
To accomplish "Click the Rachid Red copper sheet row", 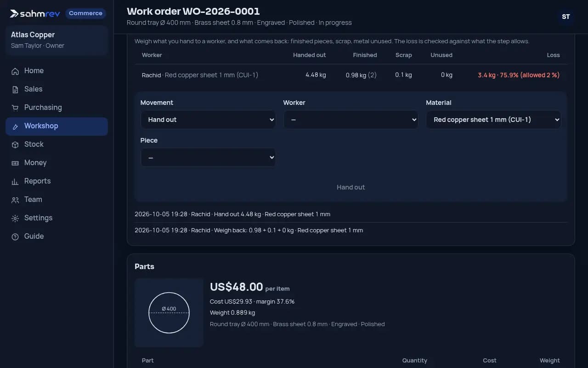I will click(351, 75).
